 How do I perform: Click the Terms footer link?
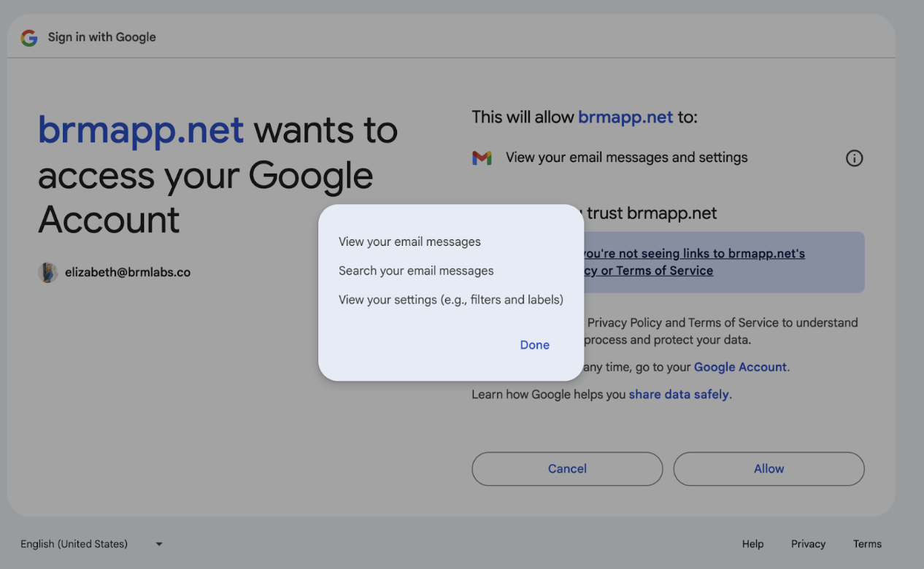pos(867,544)
